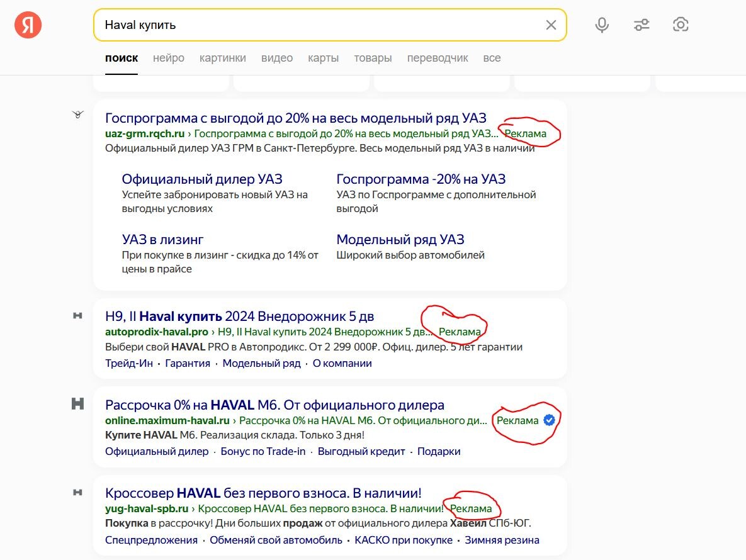Activate voice search with the microphone icon
746x560 pixels.
(x=602, y=25)
